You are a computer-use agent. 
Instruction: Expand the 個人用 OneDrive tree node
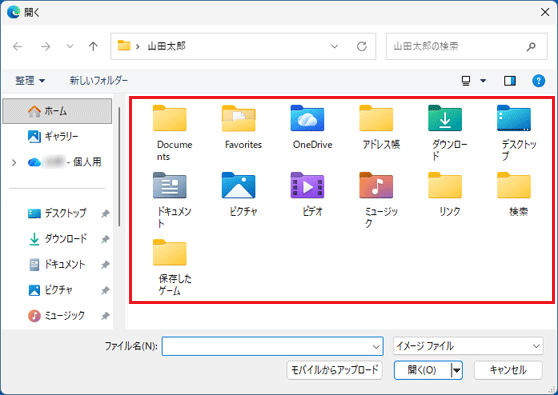point(14,163)
